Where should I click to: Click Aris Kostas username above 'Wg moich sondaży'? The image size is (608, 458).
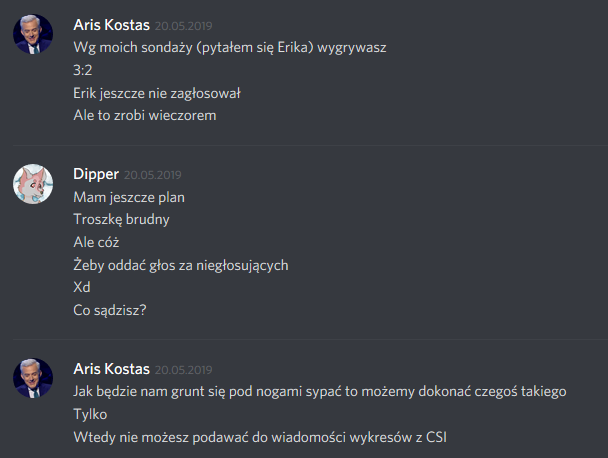pyautogui.click(x=112, y=25)
